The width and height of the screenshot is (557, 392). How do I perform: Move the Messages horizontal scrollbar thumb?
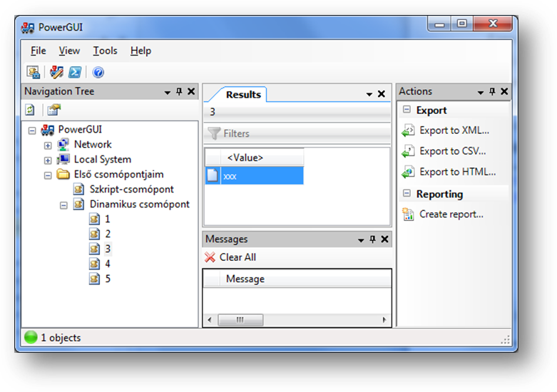(x=240, y=320)
